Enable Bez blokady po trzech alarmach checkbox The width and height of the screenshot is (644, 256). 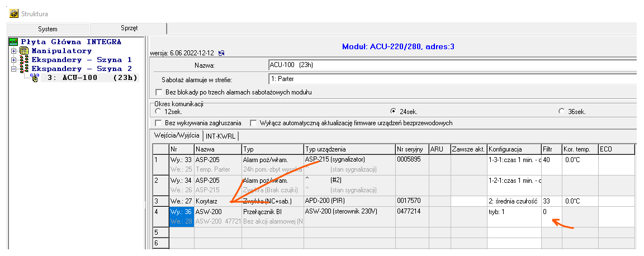point(158,92)
